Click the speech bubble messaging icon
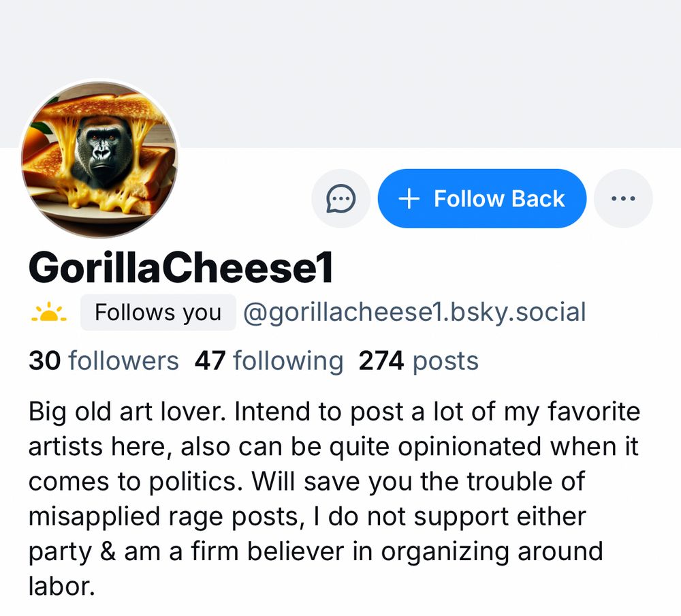 340,199
